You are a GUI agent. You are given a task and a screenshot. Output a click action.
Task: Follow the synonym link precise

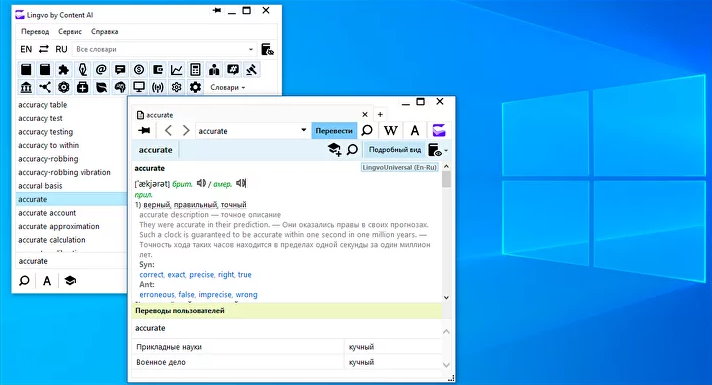[201, 275]
